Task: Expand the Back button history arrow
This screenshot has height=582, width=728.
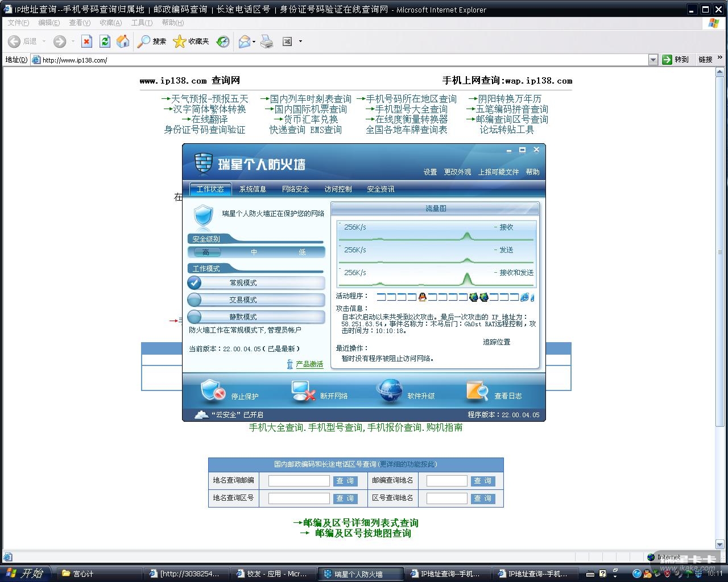Action: 44,41
